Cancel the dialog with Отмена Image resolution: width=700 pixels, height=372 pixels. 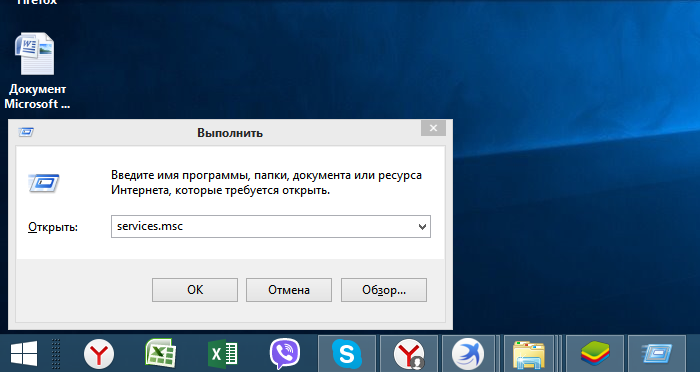click(x=289, y=290)
